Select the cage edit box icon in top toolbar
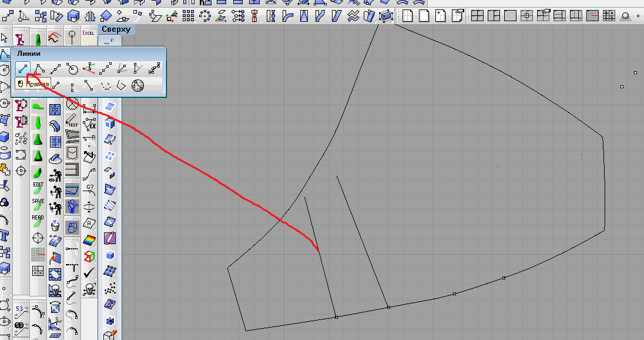This screenshot has height=340, width=644. 385,16
